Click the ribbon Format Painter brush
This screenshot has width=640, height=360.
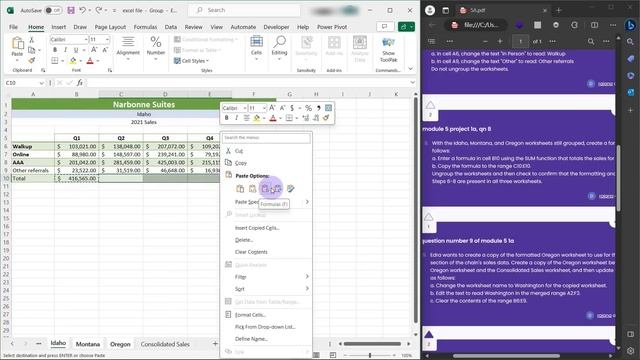[x=31, y=60]
